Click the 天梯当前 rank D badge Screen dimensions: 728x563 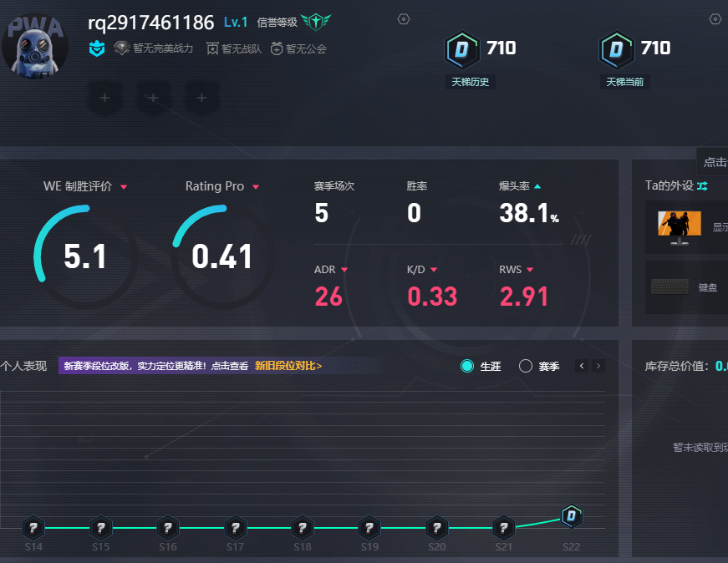point(616,49)
